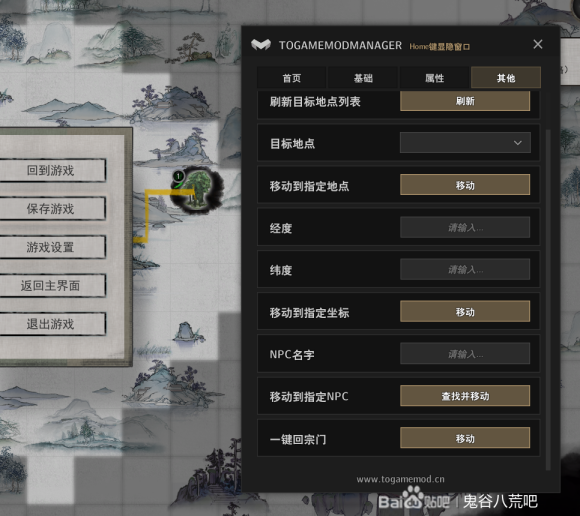The height and width of the screenshot is (516, 580).
Task: Click 刷新 to refresh target locations
Action: coord(465,101)
